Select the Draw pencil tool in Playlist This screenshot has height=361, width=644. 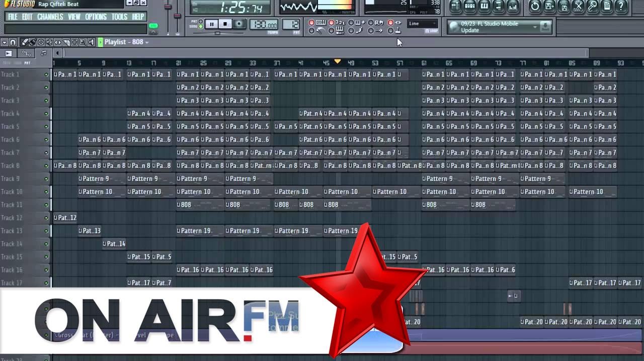pyautogui.click(x=24, y=42)
